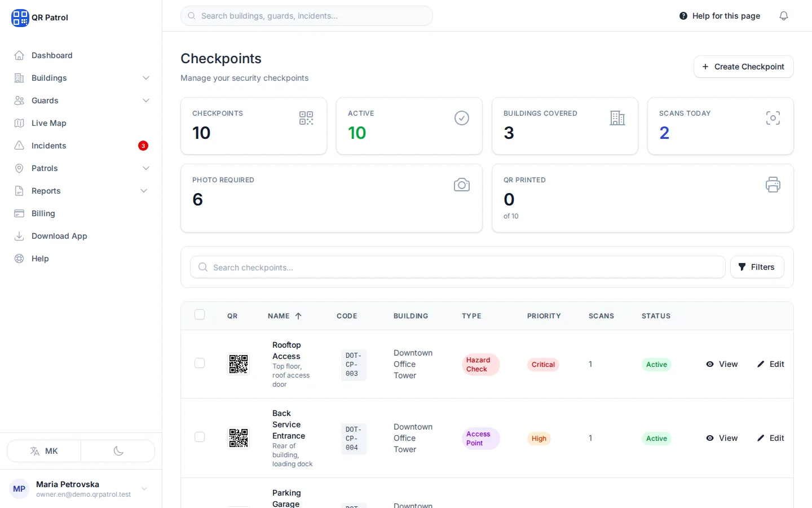Click the Photo Required camera icon
The height and width of the screenshot is (508, 812).
click(462, 185)
